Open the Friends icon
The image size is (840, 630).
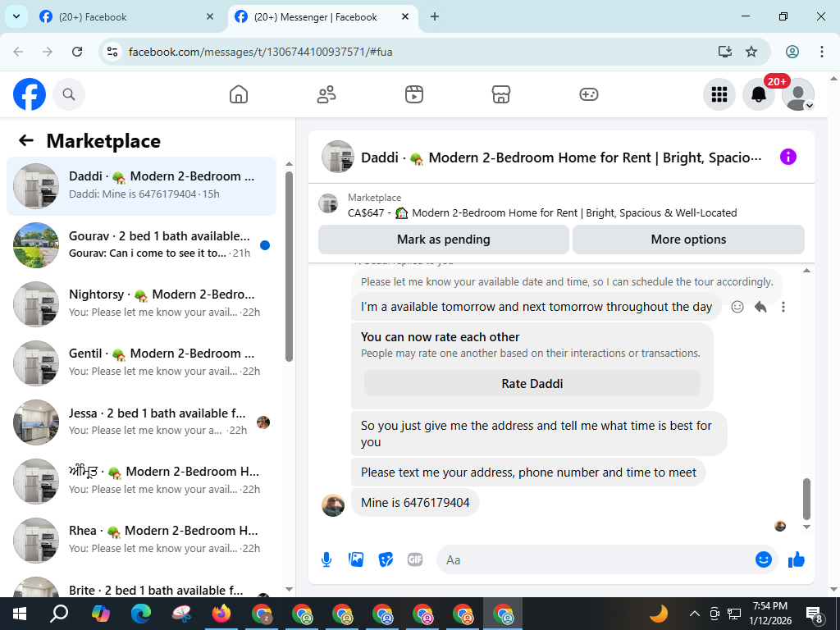click(326, 95)
